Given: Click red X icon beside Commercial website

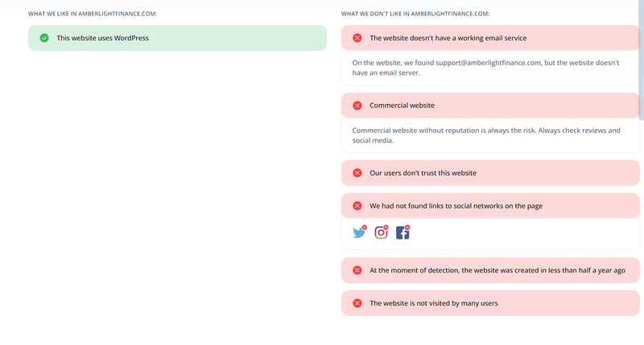Looking at the screenshot, I should pos(357,106).
